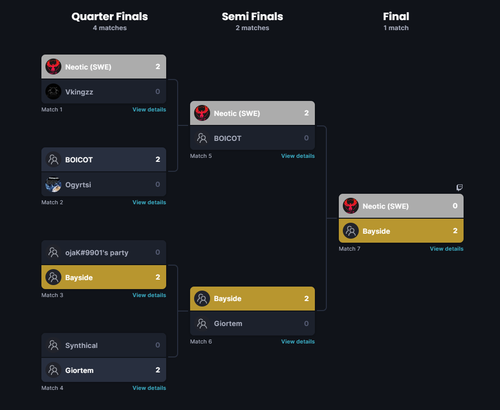Viewport: 500px width, 410px height.
Task: Click Bayside group icon in Final match
Action: pyautogui.click(x=351, y=231)
